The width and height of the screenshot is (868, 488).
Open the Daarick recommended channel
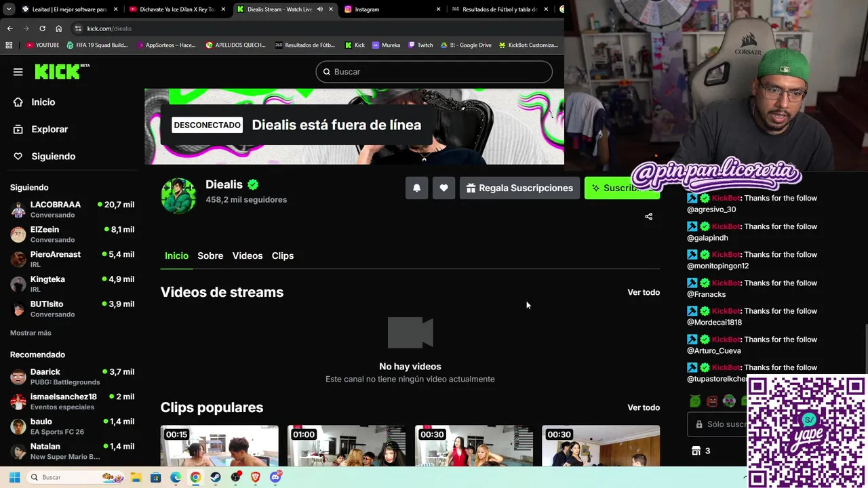point(72,377)
